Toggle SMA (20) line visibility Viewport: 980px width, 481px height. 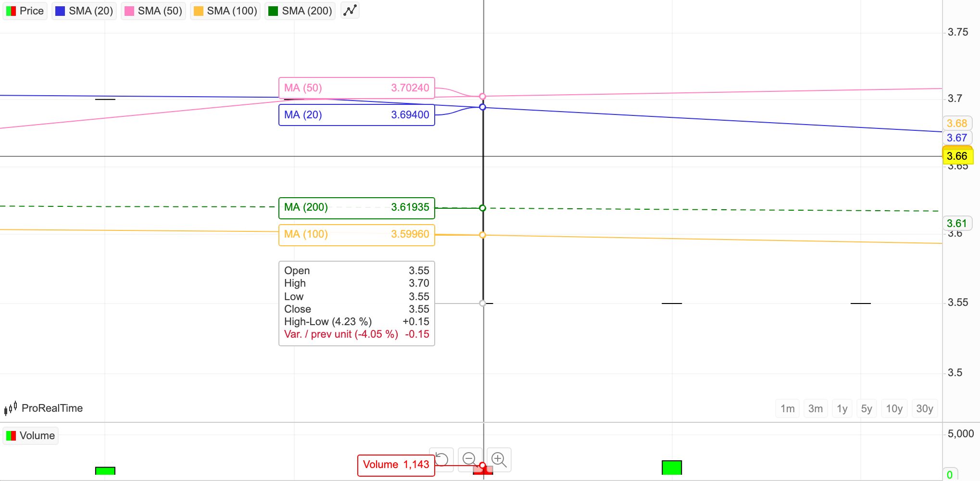tap(84, 11)
